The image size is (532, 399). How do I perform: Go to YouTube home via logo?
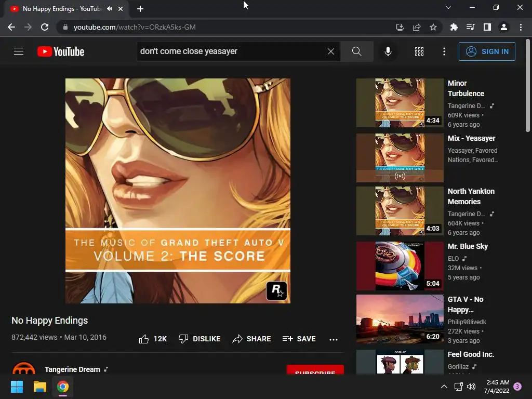click(x=61, y=51)
